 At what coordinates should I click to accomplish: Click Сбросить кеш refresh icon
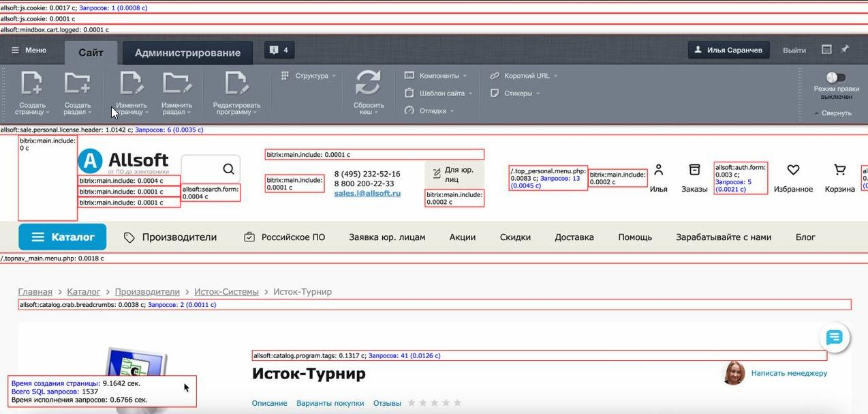(x=368, y=83)
